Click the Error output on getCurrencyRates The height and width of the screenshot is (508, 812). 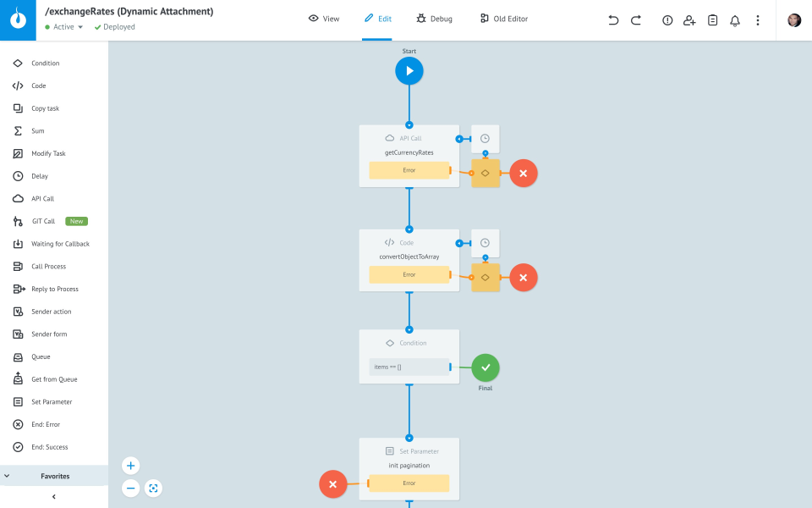pyautogui.click(x=409, y=169)
